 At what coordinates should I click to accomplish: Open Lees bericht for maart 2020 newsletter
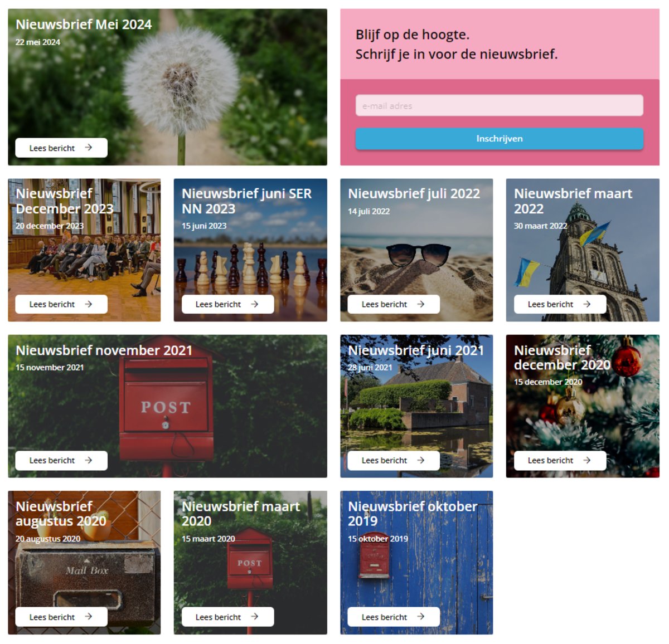pos(227,617)
